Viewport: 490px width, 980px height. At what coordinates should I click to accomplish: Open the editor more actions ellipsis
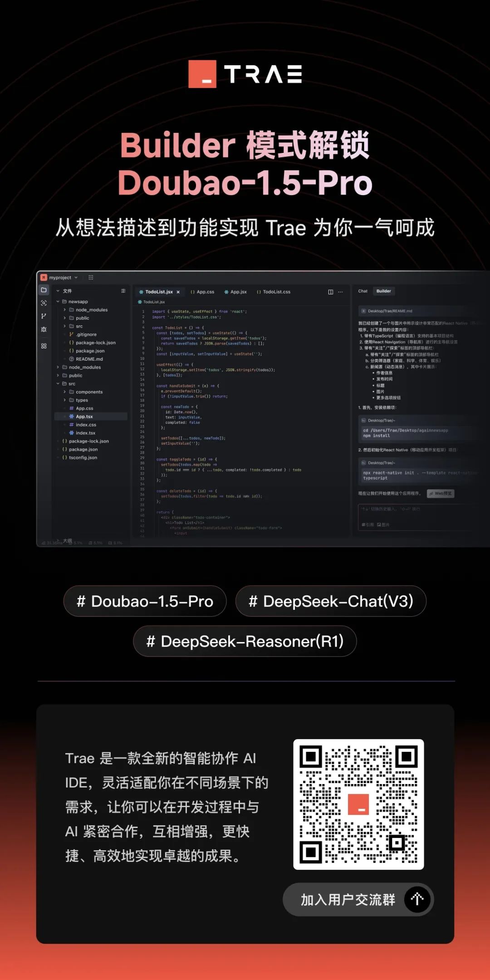(341, 292)
